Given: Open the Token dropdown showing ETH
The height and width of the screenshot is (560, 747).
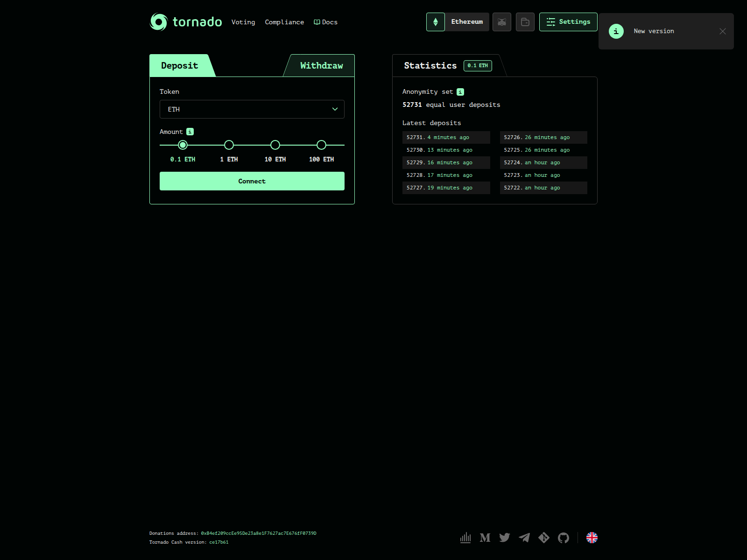Looking at the screenshot, I should (252, 109).
